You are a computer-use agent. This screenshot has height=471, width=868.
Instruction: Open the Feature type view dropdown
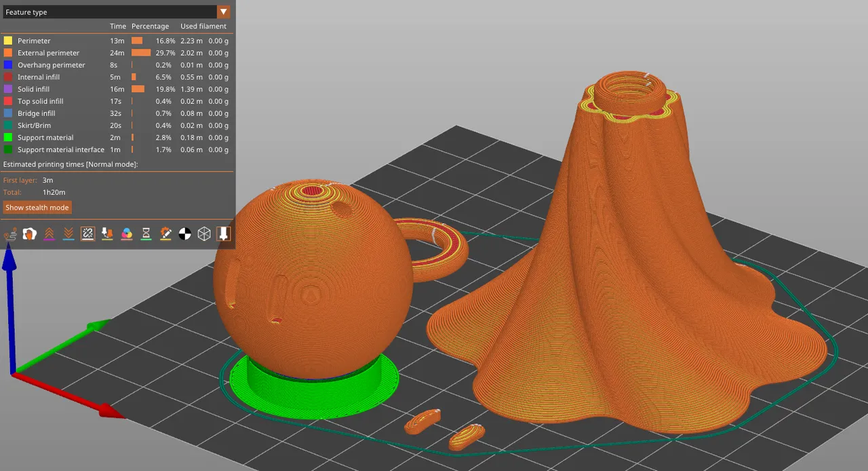tap(117, 12)
